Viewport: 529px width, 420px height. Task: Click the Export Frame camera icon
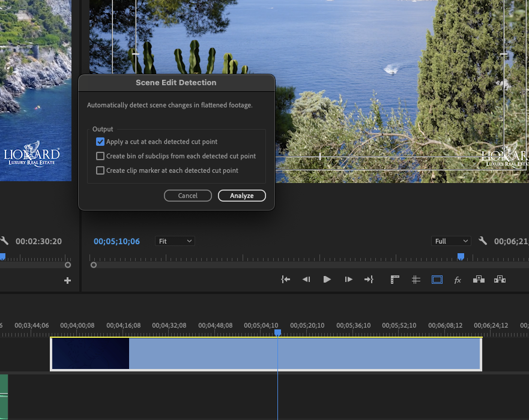pos(394,279)
